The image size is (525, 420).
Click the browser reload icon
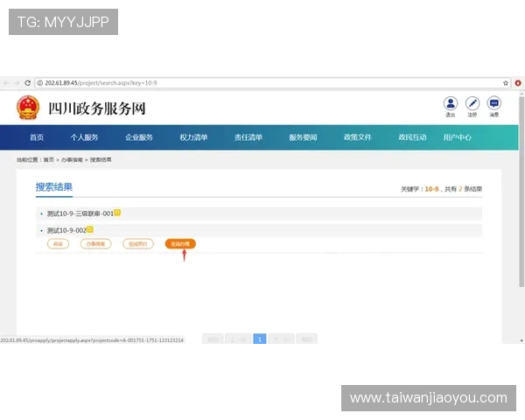[x=28, y=83]
